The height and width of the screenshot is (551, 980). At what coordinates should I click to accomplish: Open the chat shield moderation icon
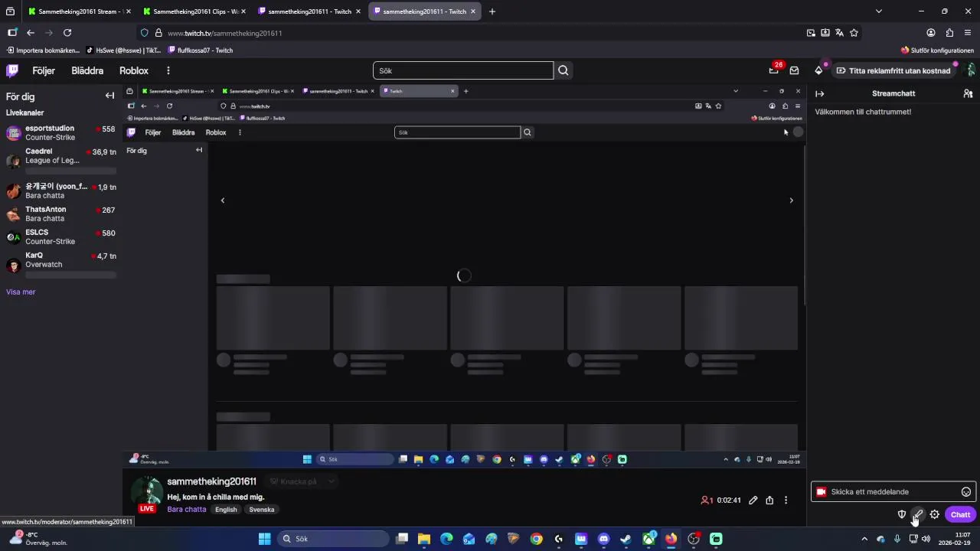click(x=902, y=514)
